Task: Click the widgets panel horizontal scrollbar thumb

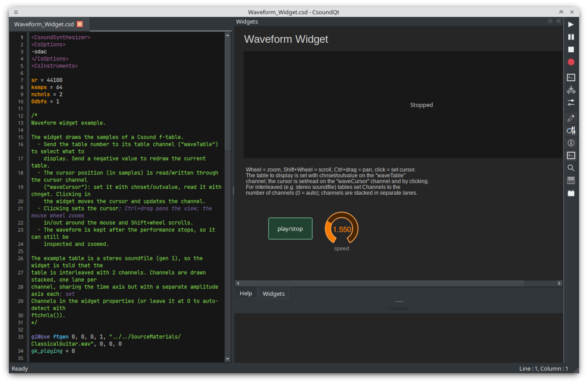Action: tap(382, 283)
